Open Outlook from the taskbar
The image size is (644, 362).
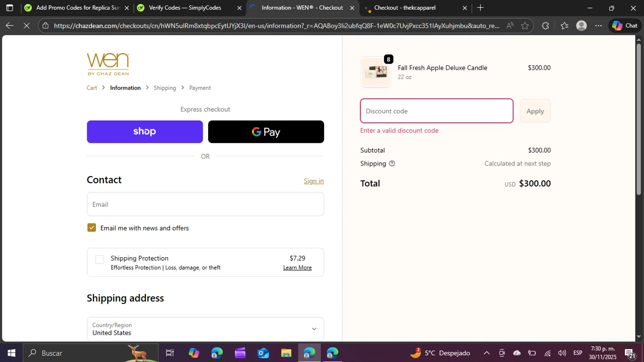263,353
